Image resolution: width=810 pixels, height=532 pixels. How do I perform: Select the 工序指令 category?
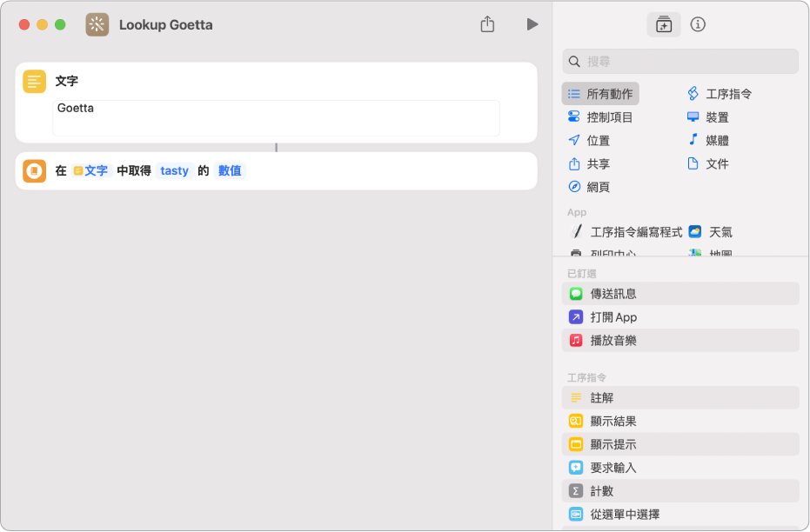(719, 94)
